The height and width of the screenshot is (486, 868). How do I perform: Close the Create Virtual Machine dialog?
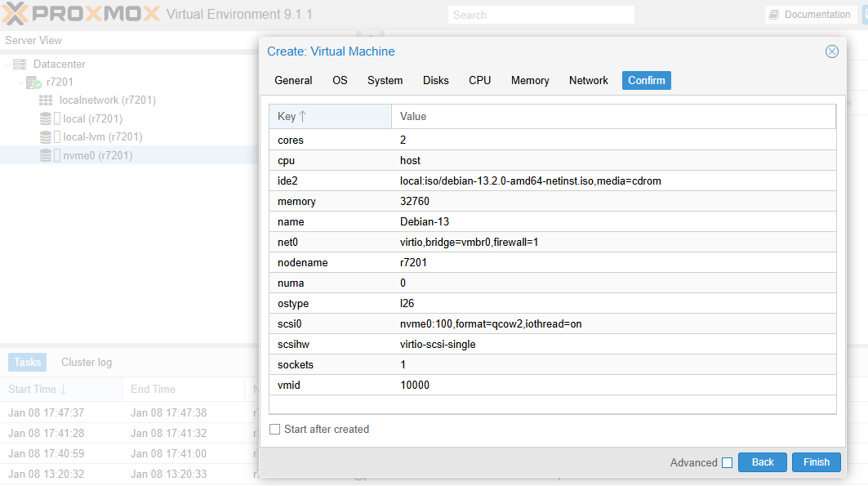click(x=832, y=51)
